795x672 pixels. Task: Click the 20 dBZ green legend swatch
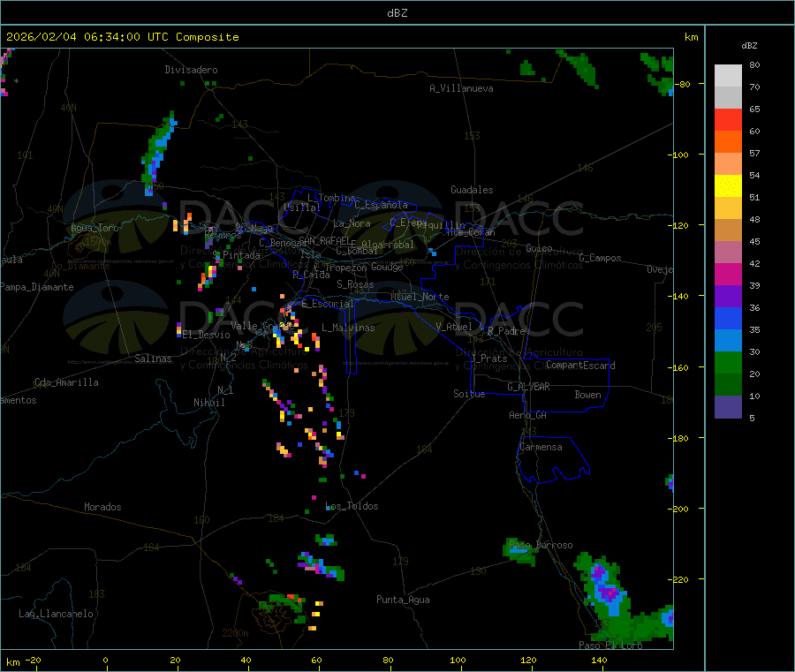coord(728,362)
